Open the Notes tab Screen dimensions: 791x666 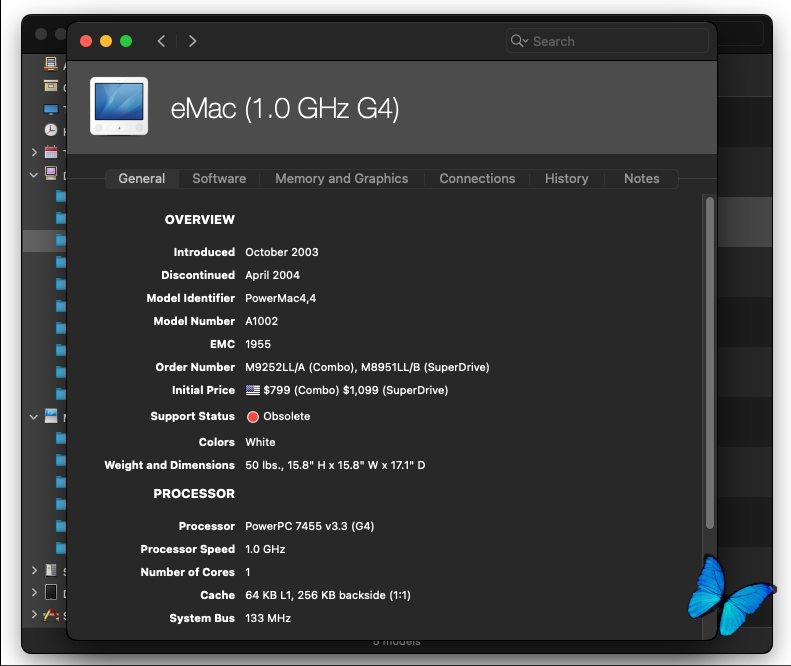point(642,179)
